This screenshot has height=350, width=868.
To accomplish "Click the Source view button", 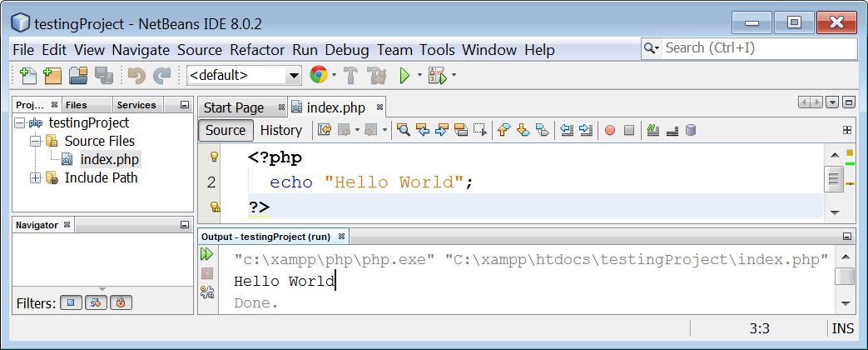I will click(x=226, y=130).
